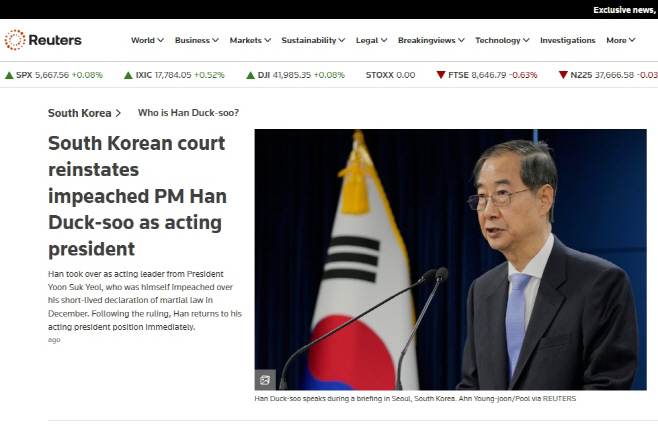Click the FTSE red down-arrow
This screenshot has height=424, width=658.
441,75
